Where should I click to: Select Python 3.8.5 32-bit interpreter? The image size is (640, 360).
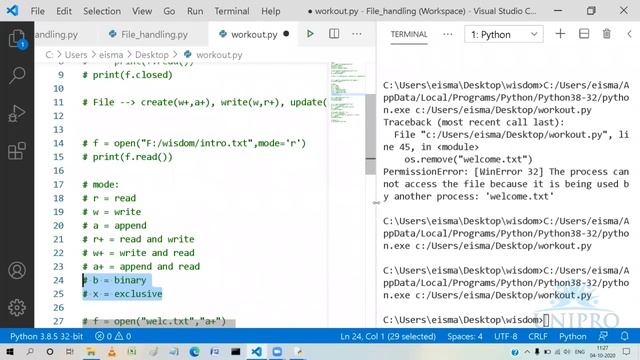46,336
